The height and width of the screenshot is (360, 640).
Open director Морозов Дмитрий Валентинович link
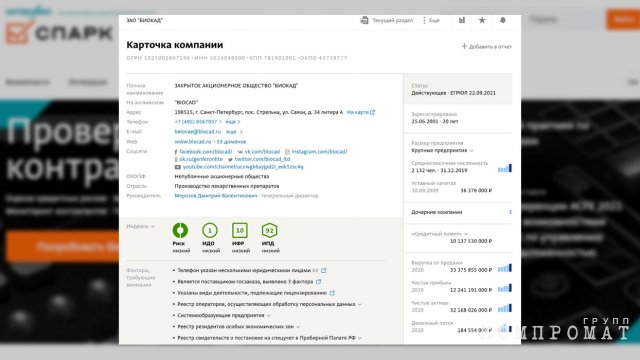[x=216, y=196]
